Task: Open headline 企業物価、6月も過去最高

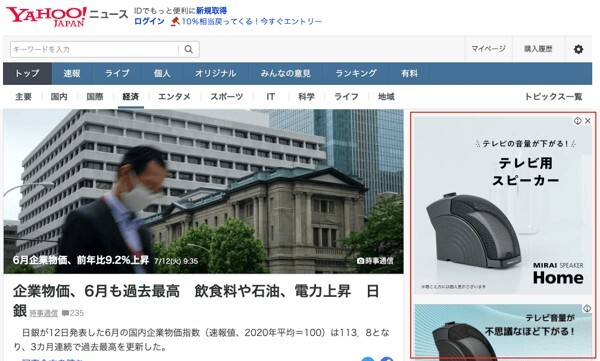Action: point(196,300)
